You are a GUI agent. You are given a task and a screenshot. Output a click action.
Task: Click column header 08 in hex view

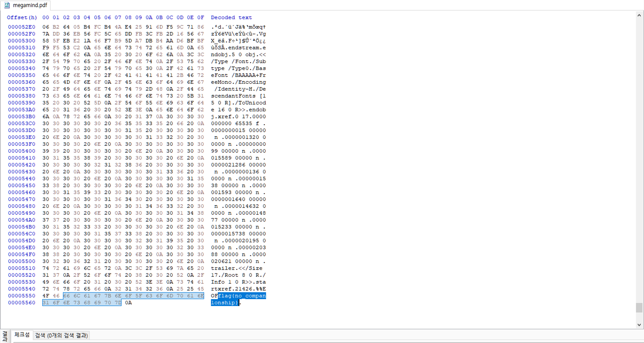(x=128, y=17)
